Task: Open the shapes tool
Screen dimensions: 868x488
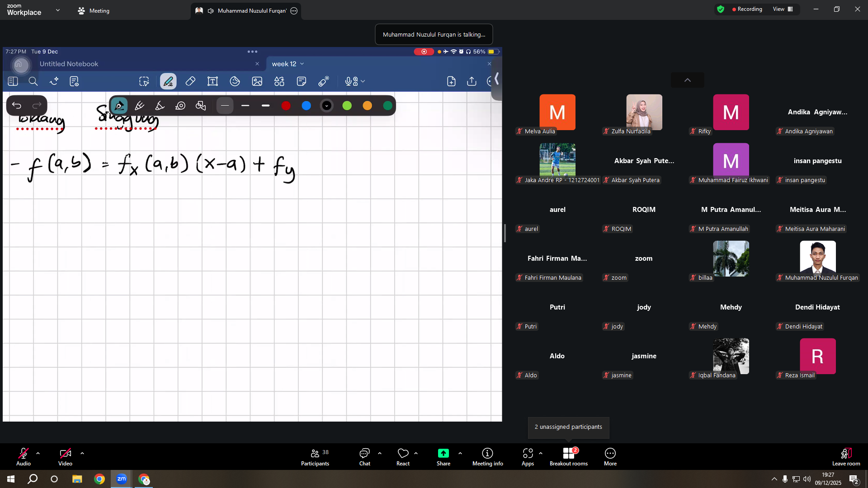Action: pyautogui.click(x=279, y=81)
